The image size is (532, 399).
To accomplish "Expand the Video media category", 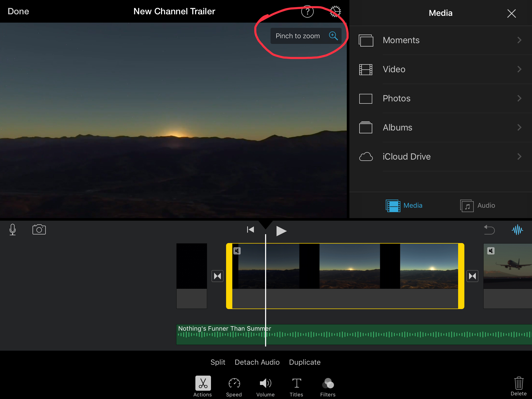I will [440, 69].
